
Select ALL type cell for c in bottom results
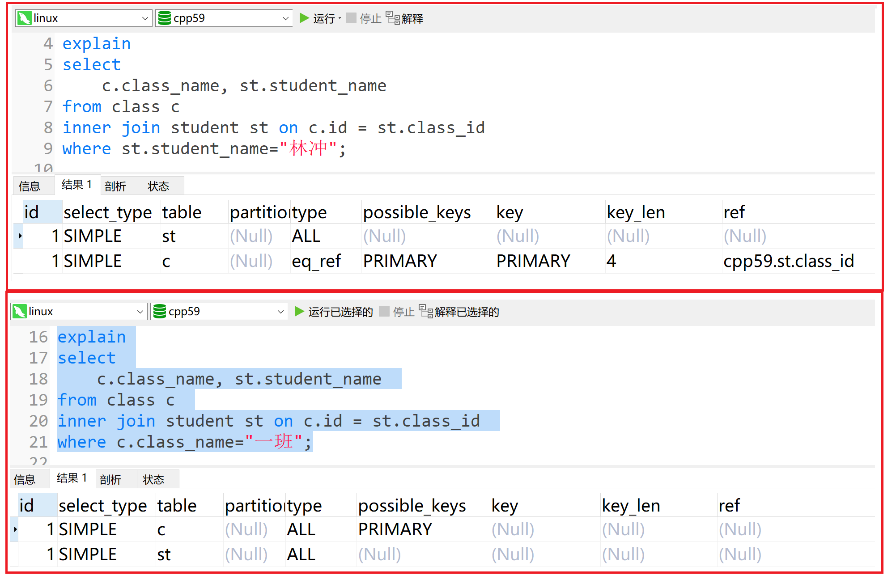[x=321, y=529]
